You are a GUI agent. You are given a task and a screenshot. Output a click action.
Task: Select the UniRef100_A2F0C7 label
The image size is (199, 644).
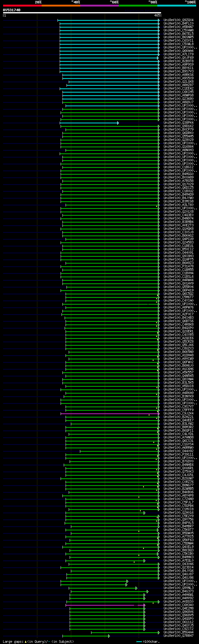[x=178, y=314]
